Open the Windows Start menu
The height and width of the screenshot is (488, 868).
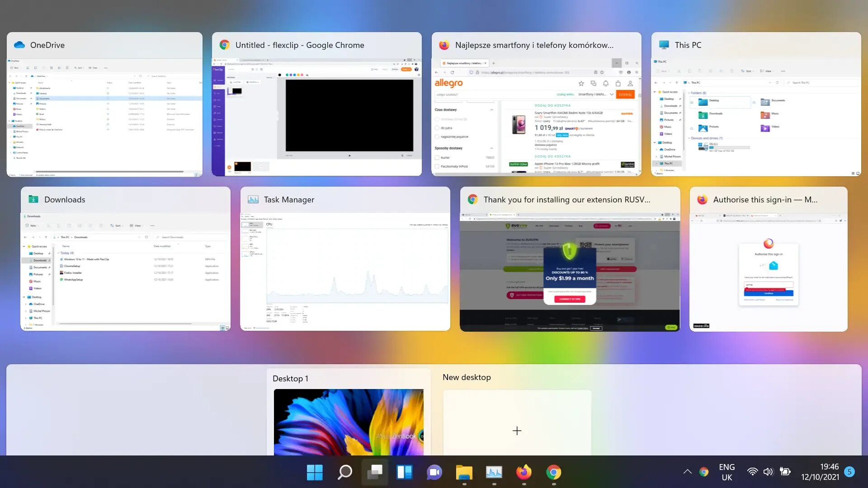pos(315,472)
